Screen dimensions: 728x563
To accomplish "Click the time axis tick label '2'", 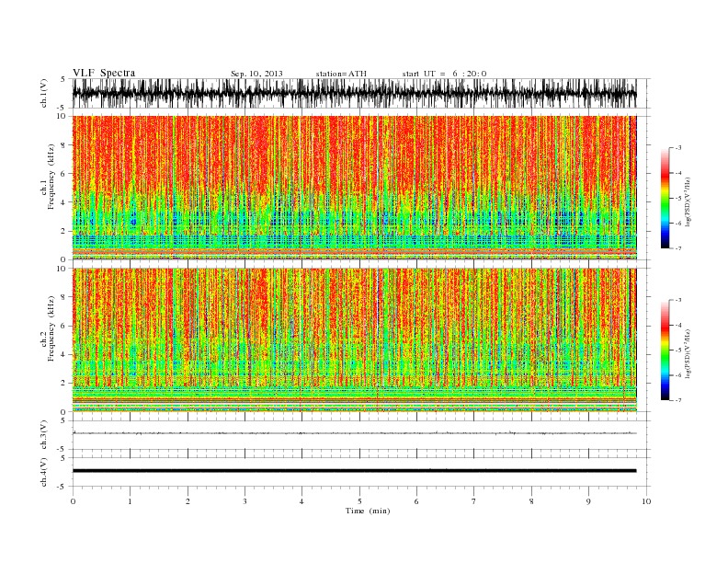I will [x=188, y=501].
